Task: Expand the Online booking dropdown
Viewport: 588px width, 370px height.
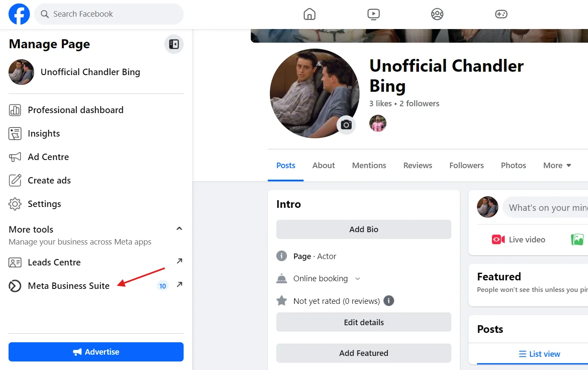Action: pos(357,278)
